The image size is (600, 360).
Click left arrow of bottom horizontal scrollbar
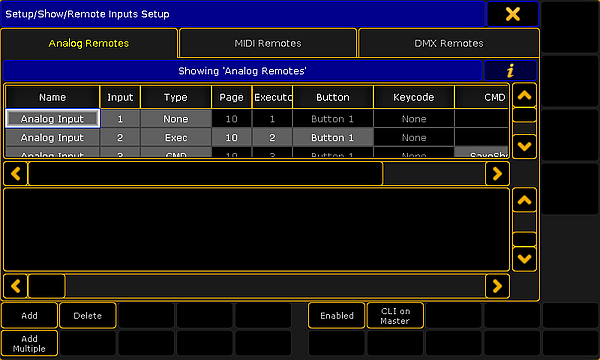coord(16,286)
